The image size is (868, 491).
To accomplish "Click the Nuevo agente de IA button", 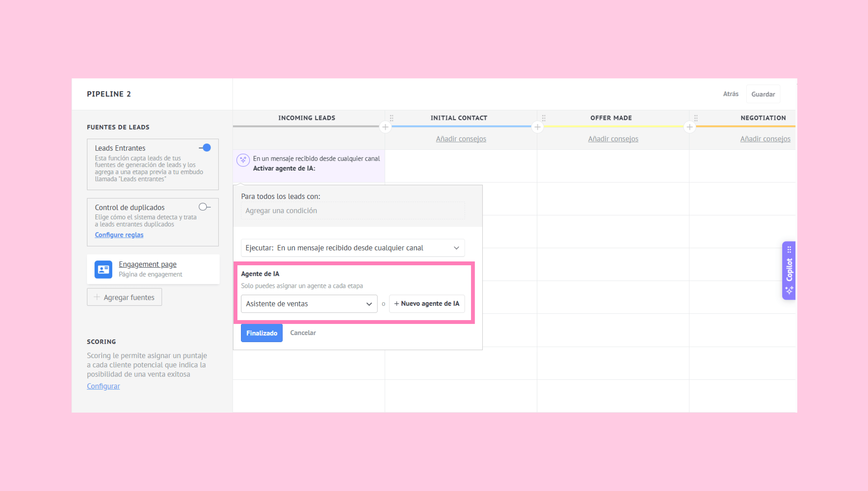I will (x=427, y=304).
